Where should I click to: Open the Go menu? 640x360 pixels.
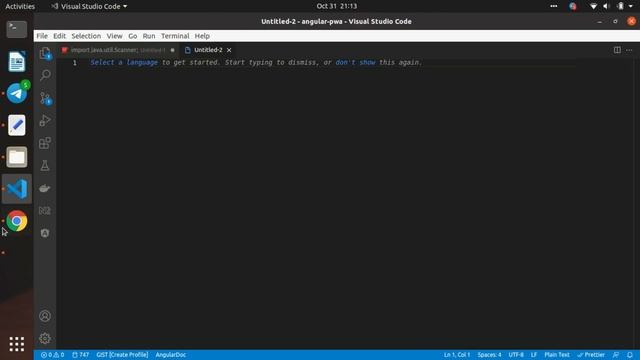click(133, 36)
